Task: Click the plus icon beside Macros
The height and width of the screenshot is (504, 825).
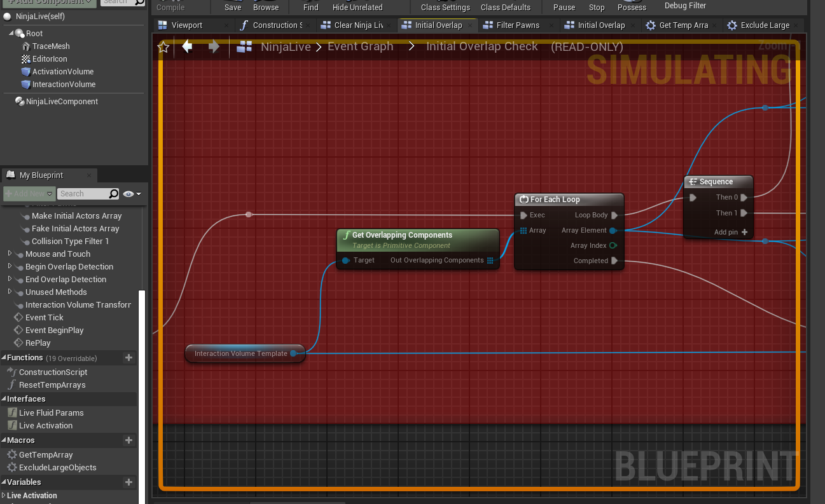Action: pyautogui.click(x=128, y=440)
